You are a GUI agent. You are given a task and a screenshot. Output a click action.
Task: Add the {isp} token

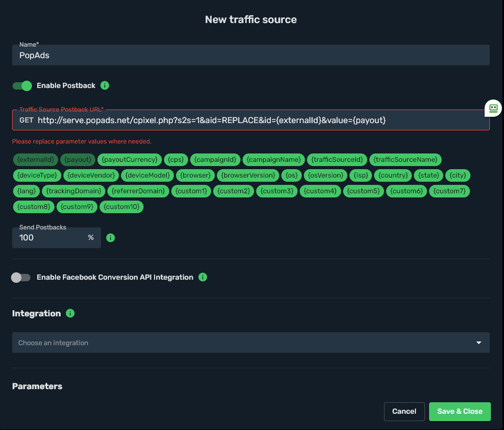pos(360,175)
